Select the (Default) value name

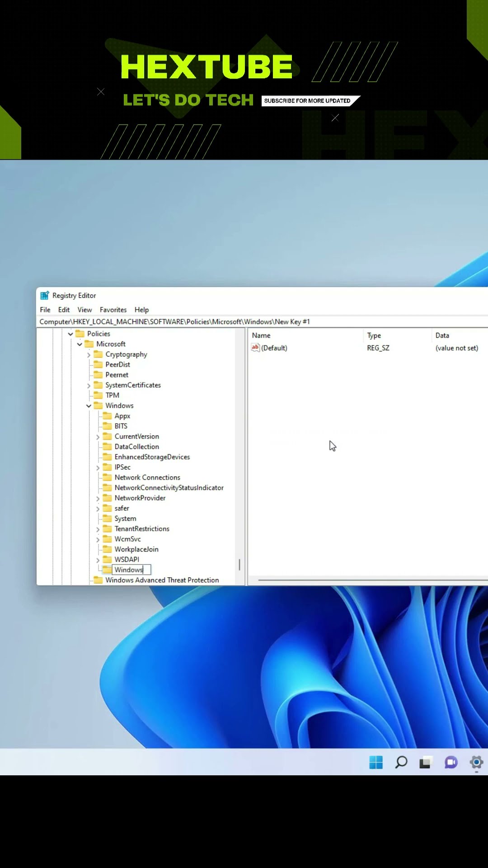click(274, 348)
